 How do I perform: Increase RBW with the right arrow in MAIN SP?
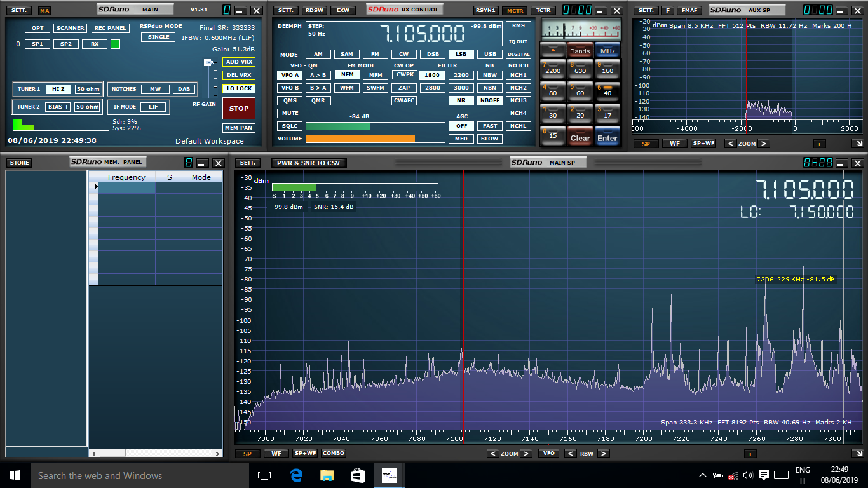click(603, 454)
